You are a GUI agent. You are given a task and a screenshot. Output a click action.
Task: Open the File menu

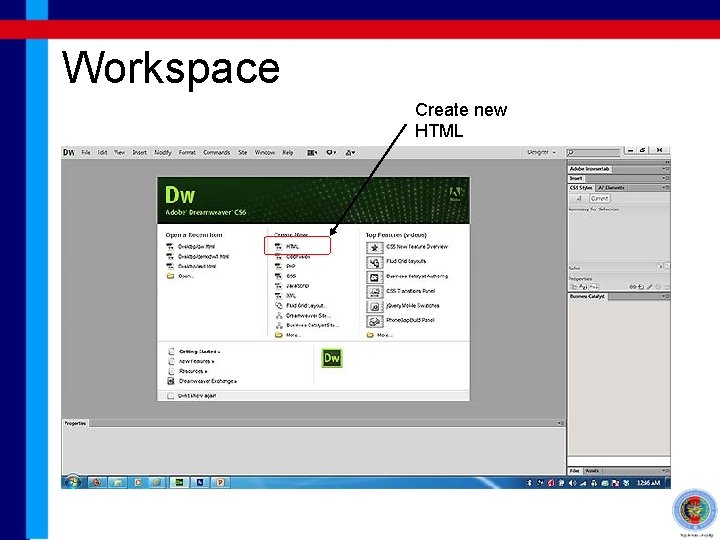86,152
